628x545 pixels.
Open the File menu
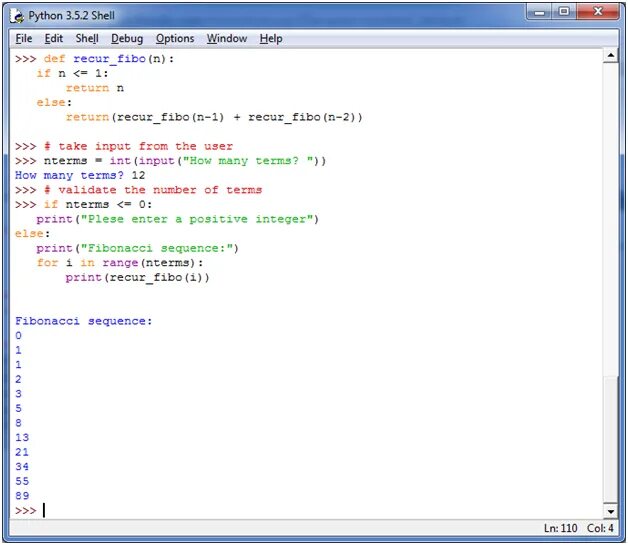[24, 39]
